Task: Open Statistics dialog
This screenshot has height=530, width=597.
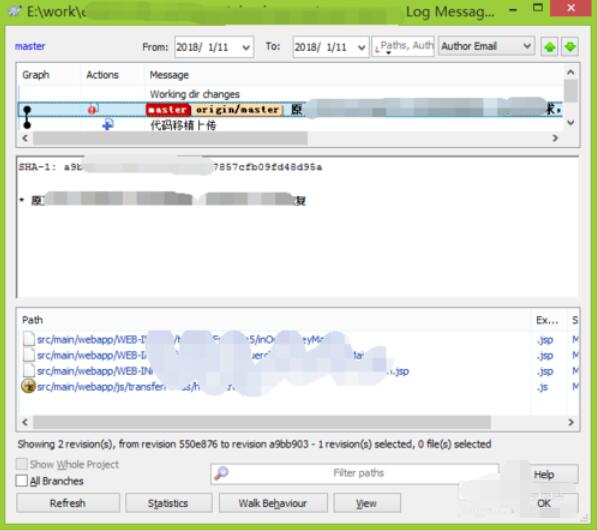Action: tap(168, 503)
